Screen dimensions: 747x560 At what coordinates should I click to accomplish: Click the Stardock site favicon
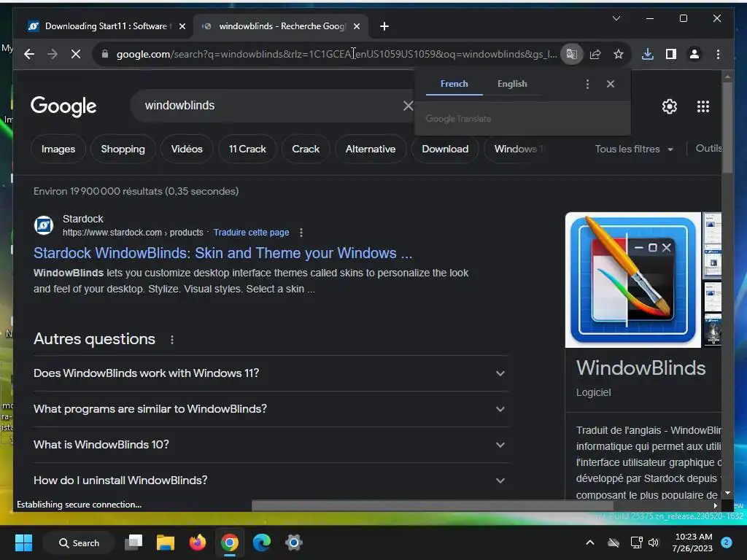(44, 225)
